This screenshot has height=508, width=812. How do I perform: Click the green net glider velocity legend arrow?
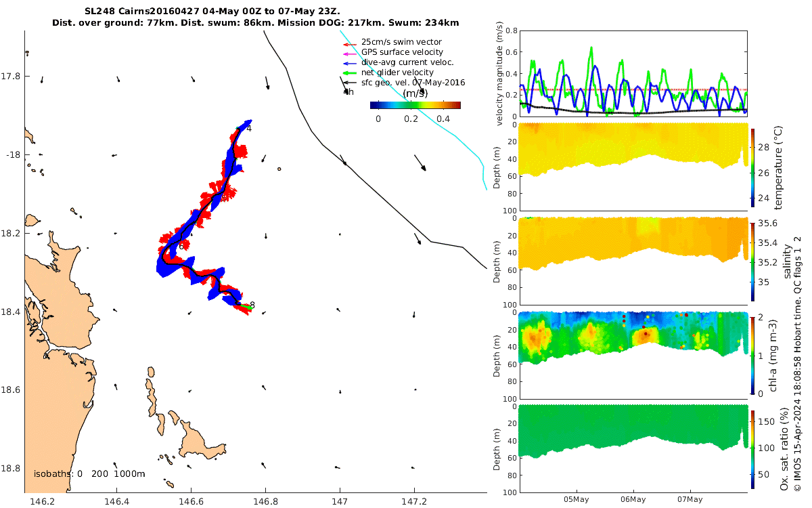[350, 72]
